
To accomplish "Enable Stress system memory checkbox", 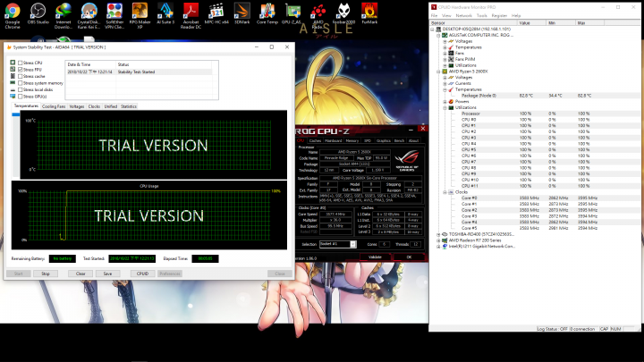I will 20,83.
